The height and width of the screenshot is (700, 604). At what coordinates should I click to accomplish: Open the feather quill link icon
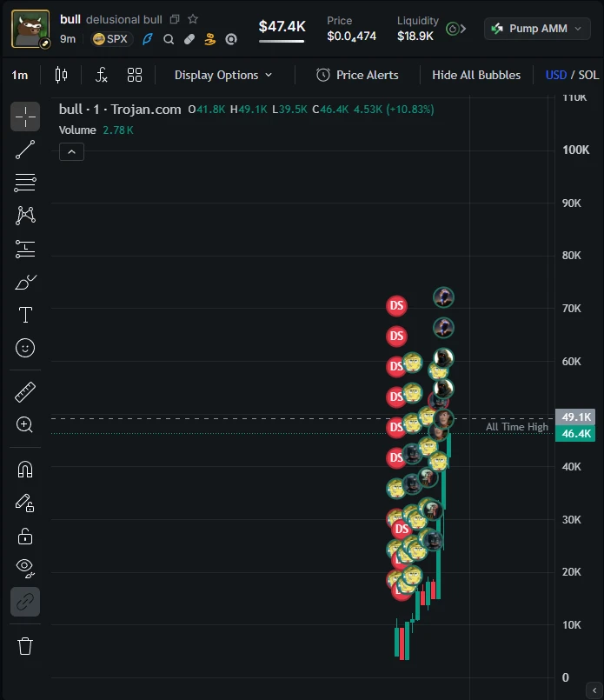tap(147, 39)
